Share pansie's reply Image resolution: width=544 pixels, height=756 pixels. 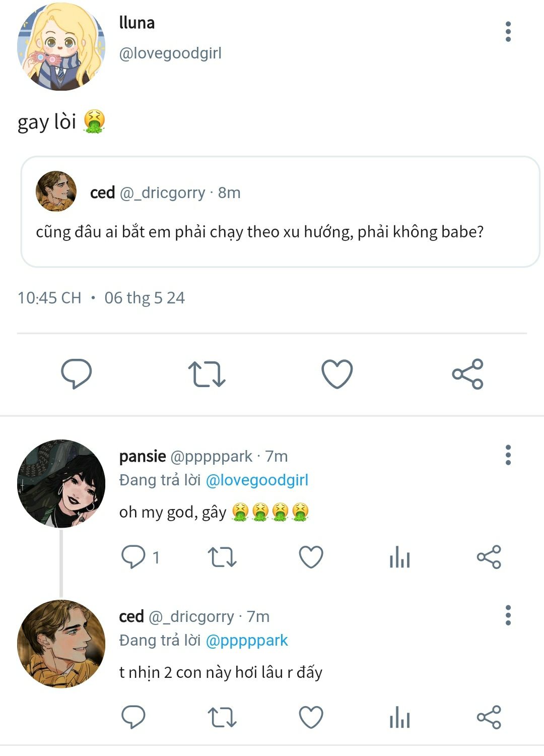489,557
